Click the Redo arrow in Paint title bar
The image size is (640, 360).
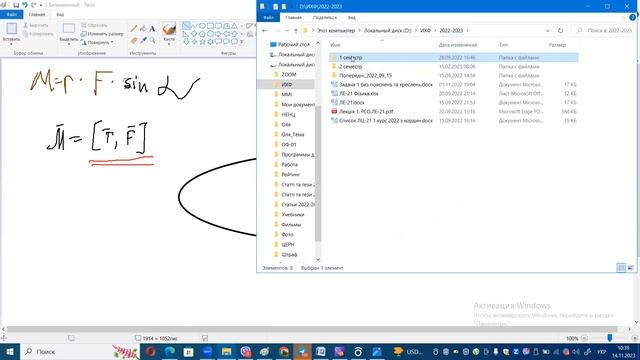coord(33,5)
